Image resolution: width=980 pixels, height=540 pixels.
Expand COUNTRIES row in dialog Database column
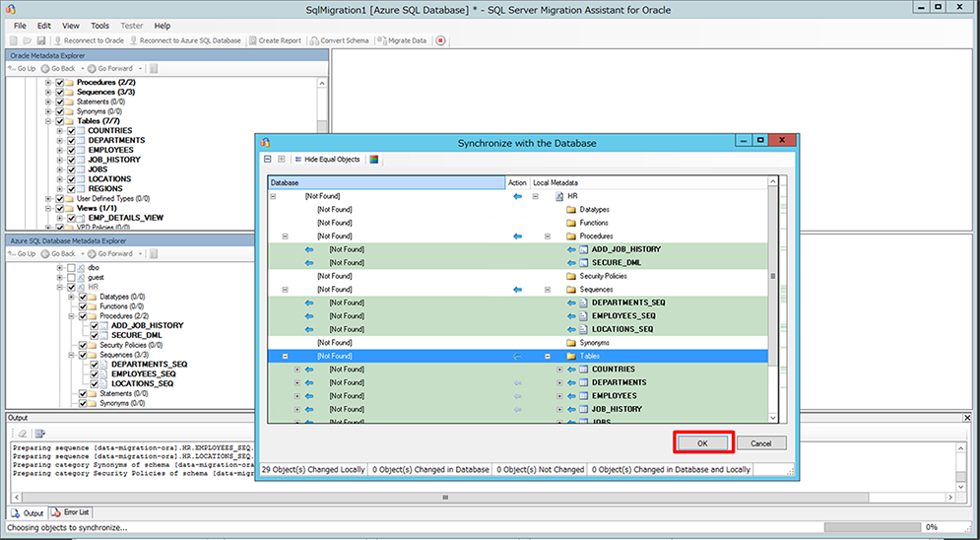coord(296,370)
